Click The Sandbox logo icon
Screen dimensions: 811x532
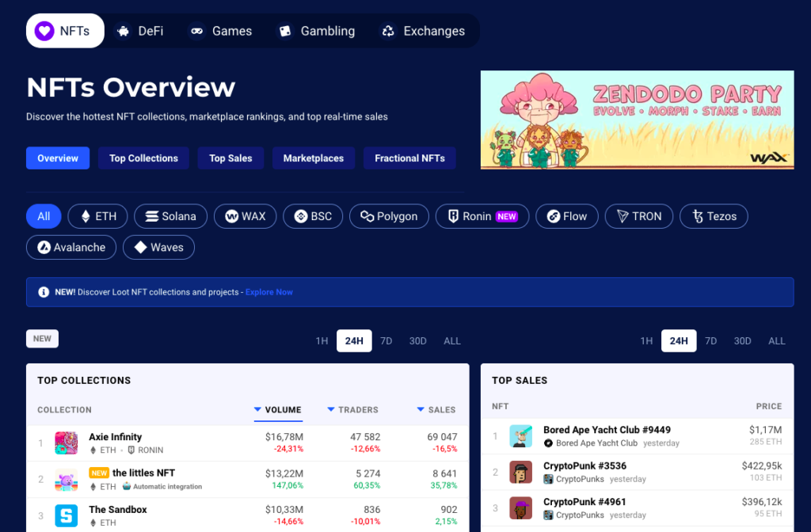[x=66, y=515]
